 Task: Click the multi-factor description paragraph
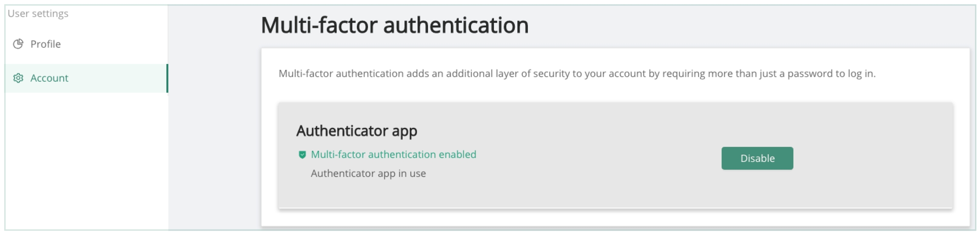coord(576,74)
